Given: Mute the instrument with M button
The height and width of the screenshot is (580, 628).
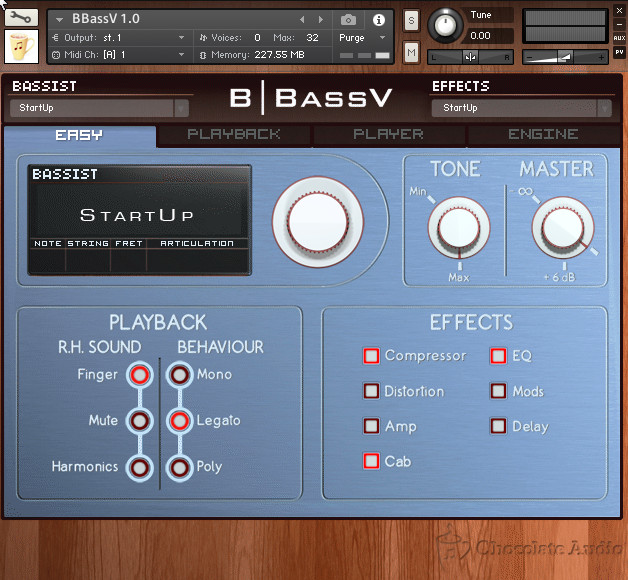Looking at the screenshot, I should point(411,52).
